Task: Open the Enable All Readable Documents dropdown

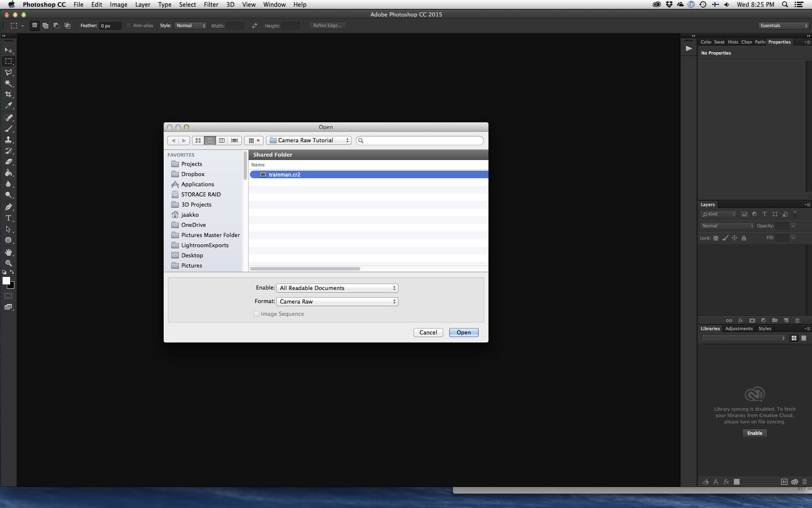Action: (x=337, y=288)
